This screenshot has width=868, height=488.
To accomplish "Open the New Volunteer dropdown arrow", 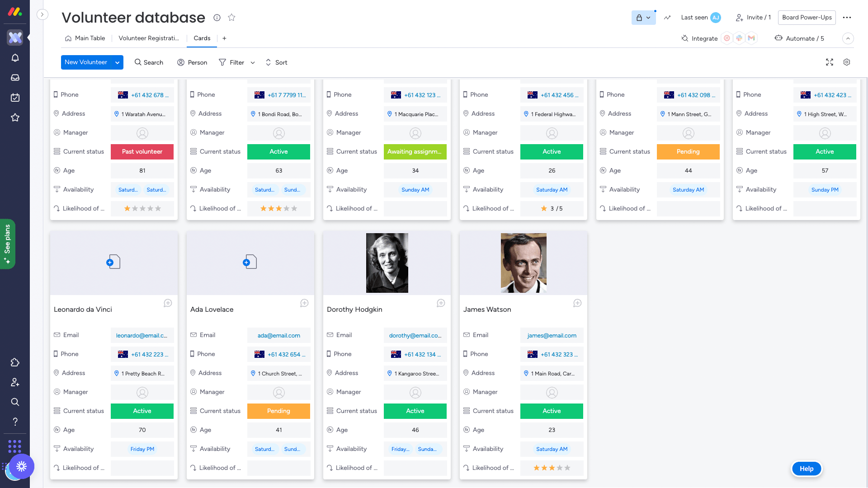I will (x=117, y=62).
